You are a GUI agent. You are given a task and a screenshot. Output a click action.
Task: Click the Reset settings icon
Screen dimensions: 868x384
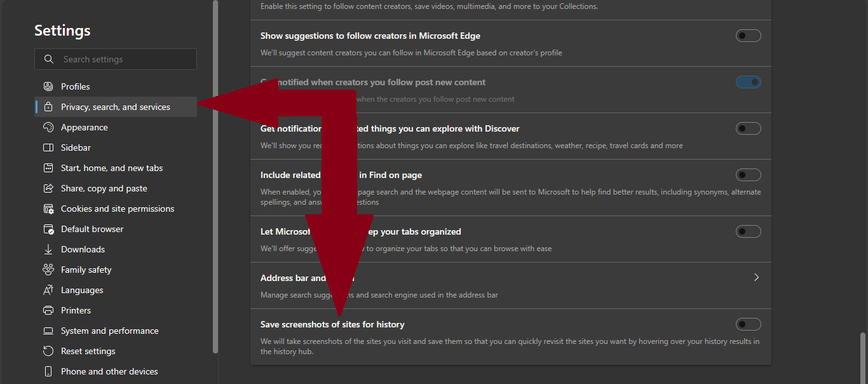pos(48,351)
